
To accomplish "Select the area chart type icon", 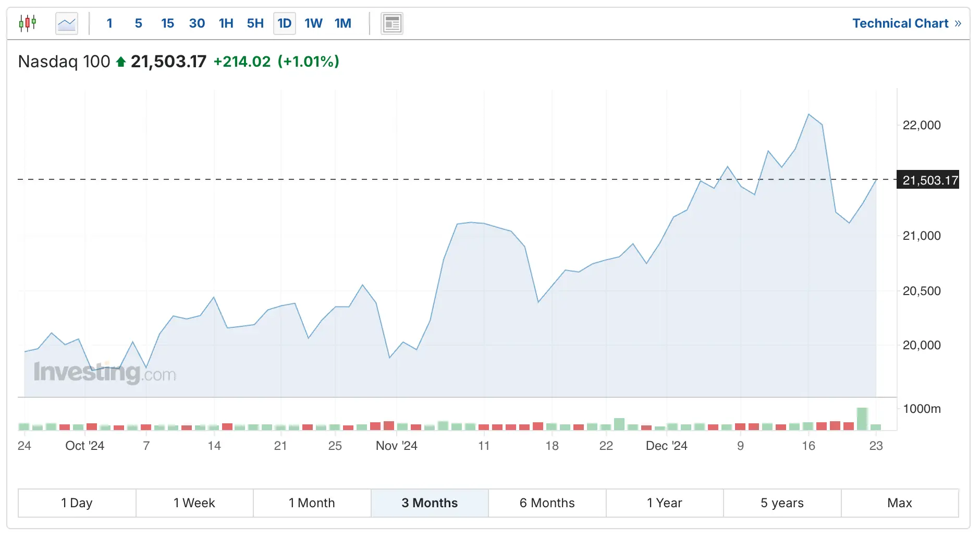I will coord(67,23).
